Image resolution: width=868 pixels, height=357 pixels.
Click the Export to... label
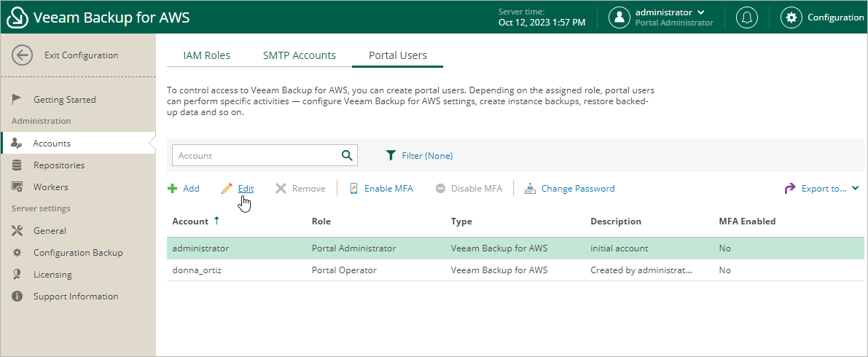pos(824,188)
